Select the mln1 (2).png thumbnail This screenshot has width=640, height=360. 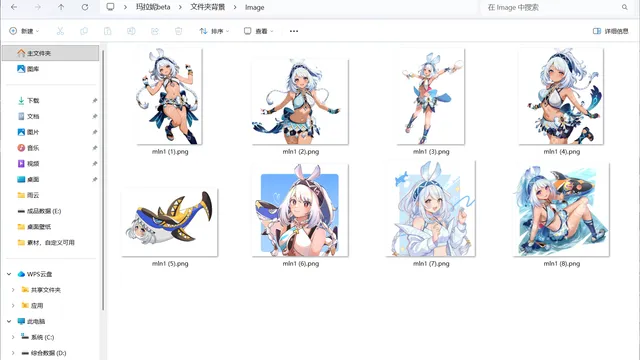click(300, 102)
